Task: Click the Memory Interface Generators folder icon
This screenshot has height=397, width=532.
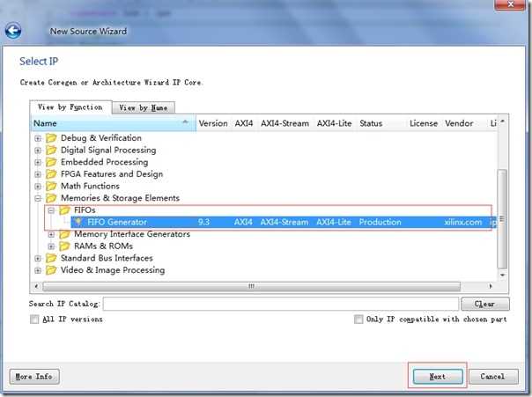Action: [64, 234]
